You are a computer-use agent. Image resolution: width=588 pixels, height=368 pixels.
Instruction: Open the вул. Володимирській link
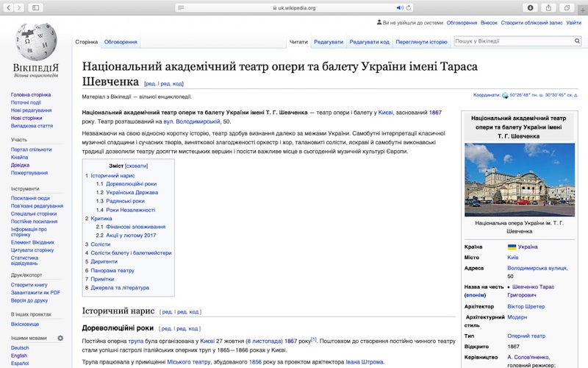(192, 121)
